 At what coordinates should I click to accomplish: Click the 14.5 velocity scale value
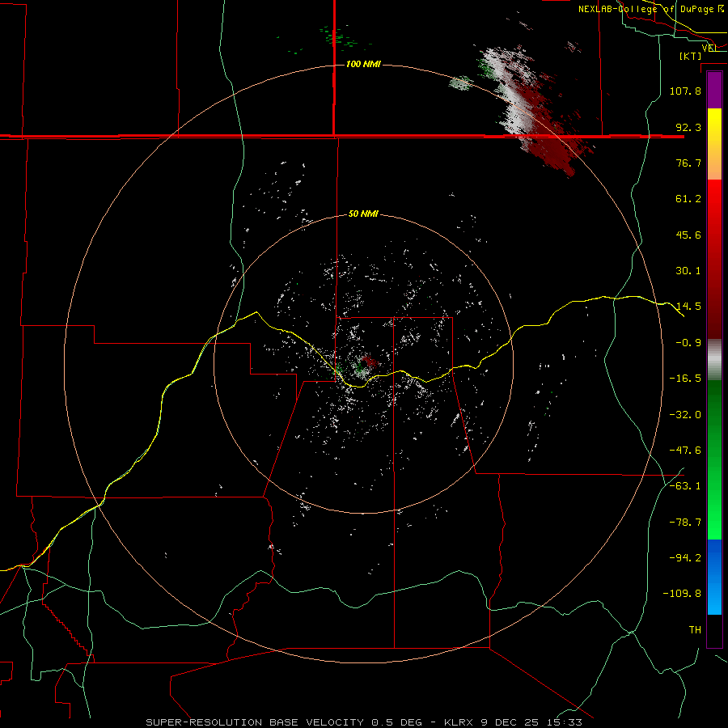point(688,307)
